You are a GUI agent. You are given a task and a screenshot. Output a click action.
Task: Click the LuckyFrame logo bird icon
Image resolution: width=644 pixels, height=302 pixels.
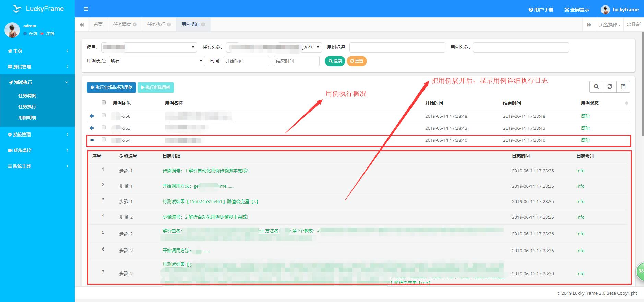17,9
